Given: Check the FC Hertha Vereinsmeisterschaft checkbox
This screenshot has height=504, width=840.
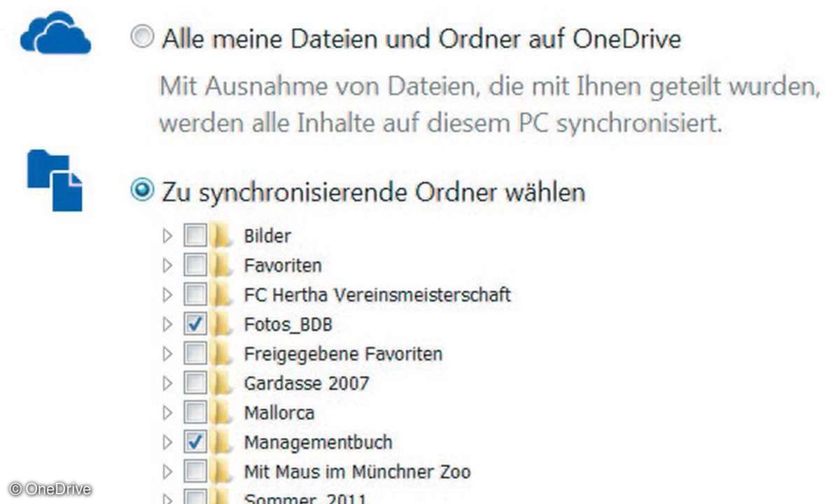Looking at the screenshot, I should [x=195, y=295].
